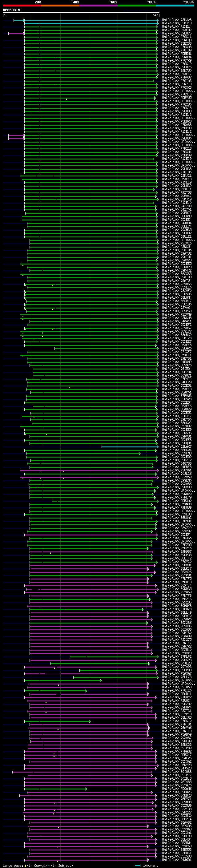
Task: Click the UniRef100_A9ZT56 label
Action: [176, 192]
